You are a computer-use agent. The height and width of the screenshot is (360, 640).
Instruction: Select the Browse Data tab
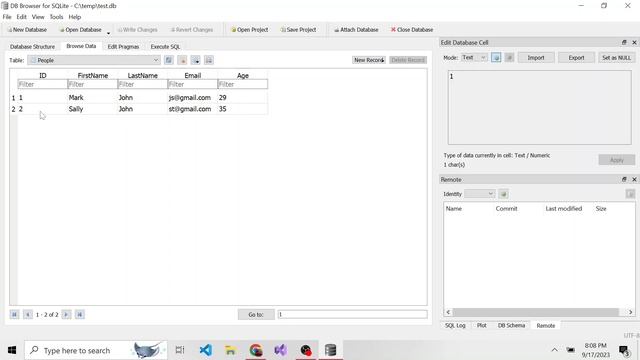[x=81, y=46]
